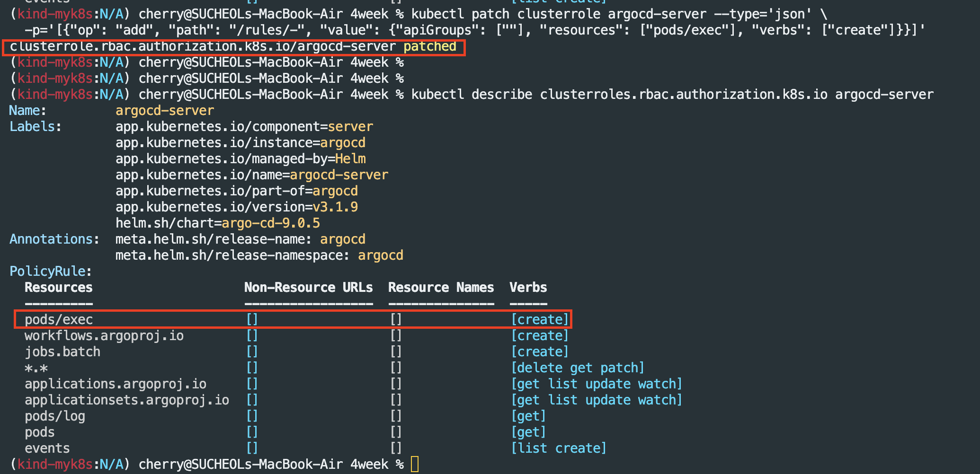Click verbs in applicationsets.argoproj.io row
Viewport: 980px width, 474px height.
pos(597,400)
